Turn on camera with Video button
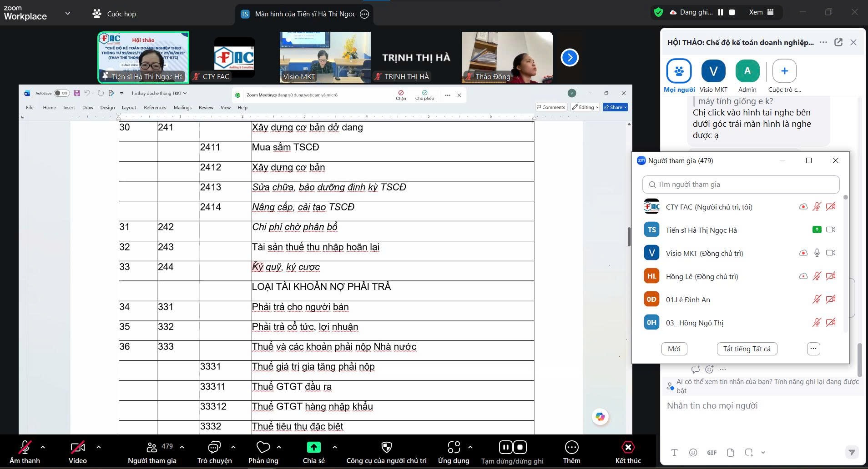Image resolution: width=868 pixels, height=469 pixels. pyautogui.click(x=77, y=448)
